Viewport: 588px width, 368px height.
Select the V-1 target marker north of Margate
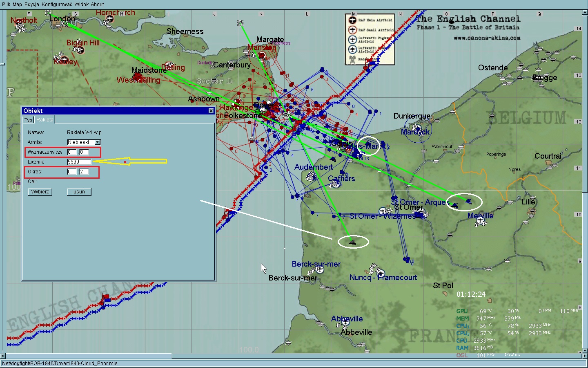[240, 23]
